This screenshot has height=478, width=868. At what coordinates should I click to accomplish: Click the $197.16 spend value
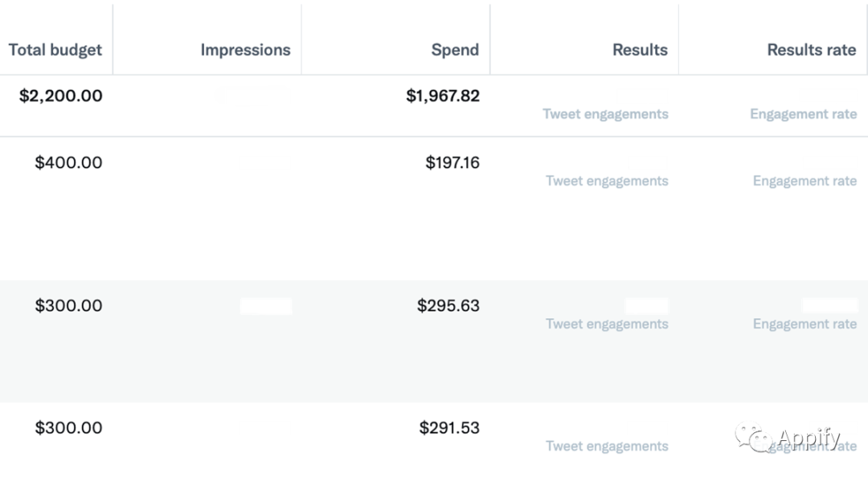click(452, 162)
